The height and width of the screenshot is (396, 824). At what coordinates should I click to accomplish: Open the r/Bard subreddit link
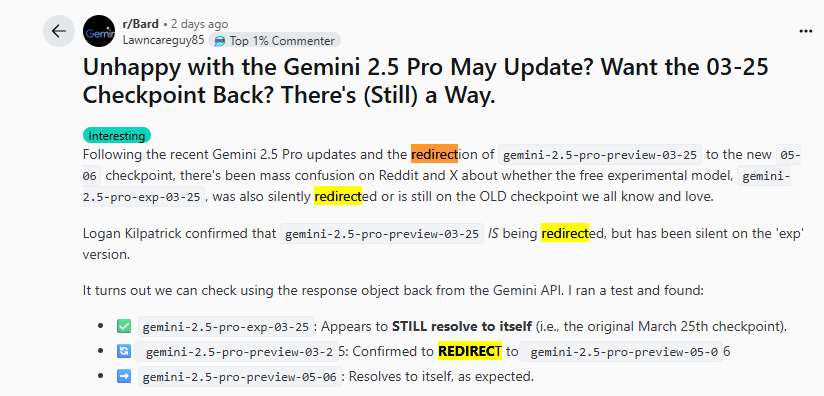click(x=141, y=24)
